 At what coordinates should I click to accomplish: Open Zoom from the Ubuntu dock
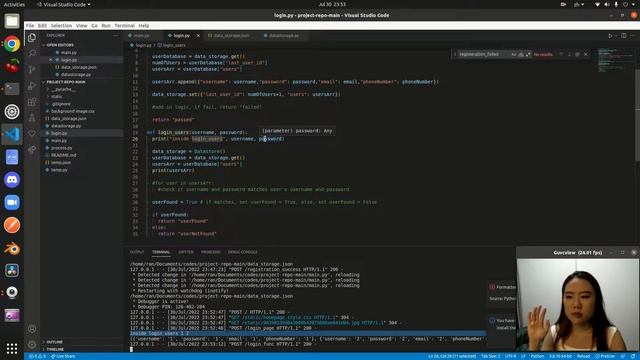[x=12, y=202]
